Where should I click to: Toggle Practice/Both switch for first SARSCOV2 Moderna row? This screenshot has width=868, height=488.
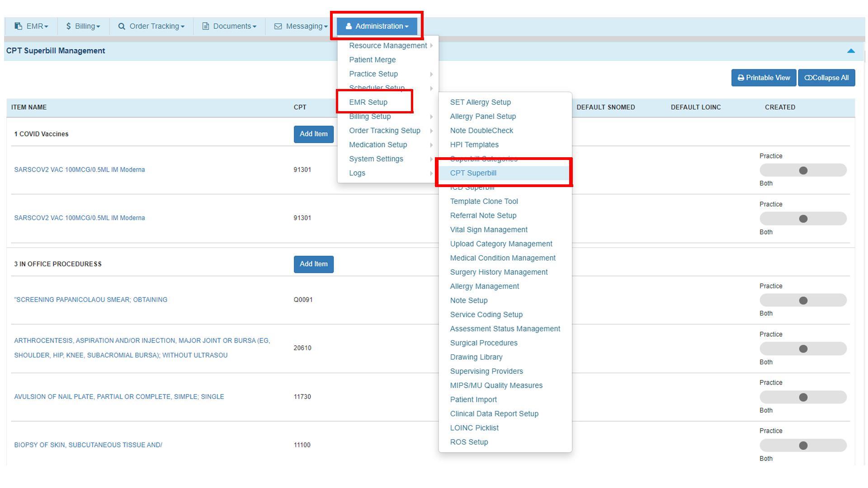803,170
